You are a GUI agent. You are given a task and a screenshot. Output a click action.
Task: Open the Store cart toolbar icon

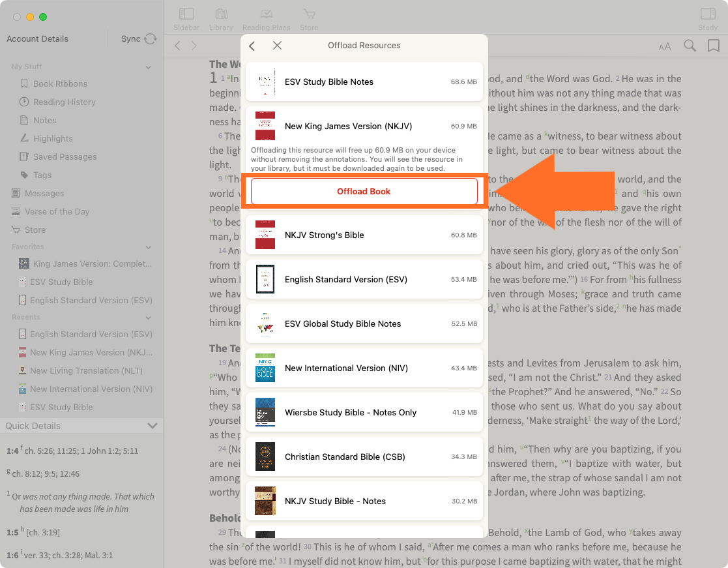309,14
